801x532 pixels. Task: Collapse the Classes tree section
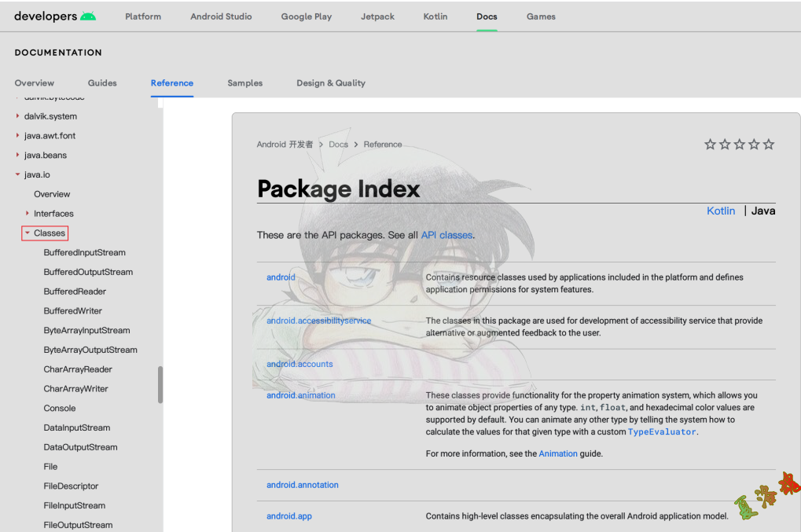coord(28,233)
